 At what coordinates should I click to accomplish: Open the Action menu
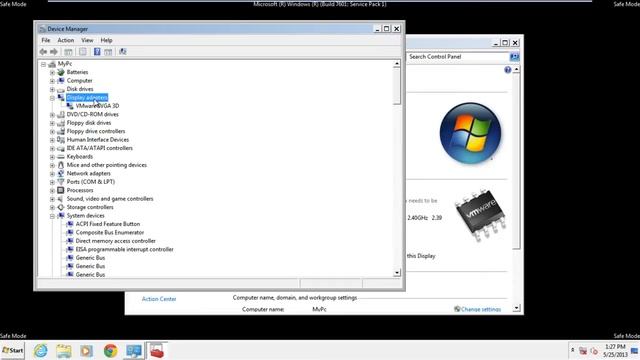66,40
